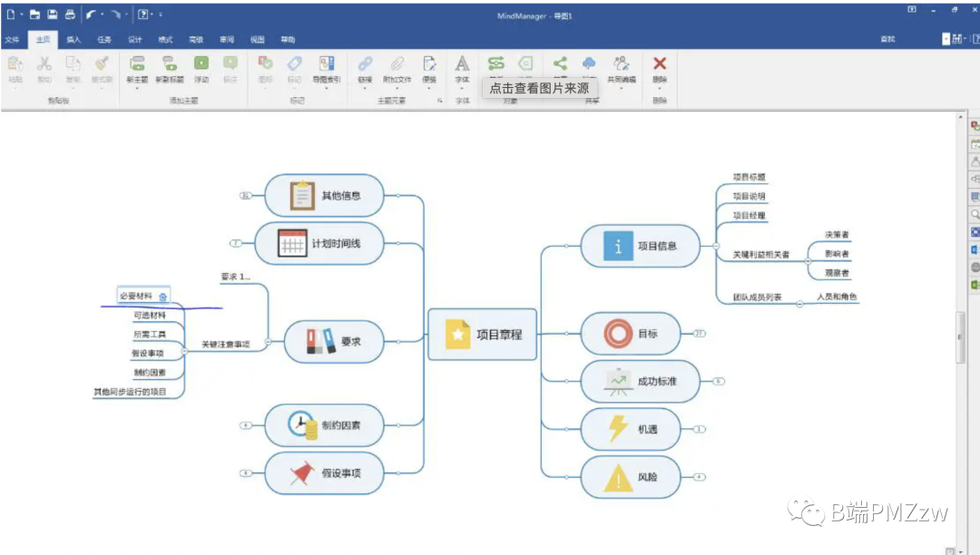Screen dimensions: 980x555
Task: Open the 视图 (View) ribbon tab
Action: pyautogui.click(x=257, y=40)
